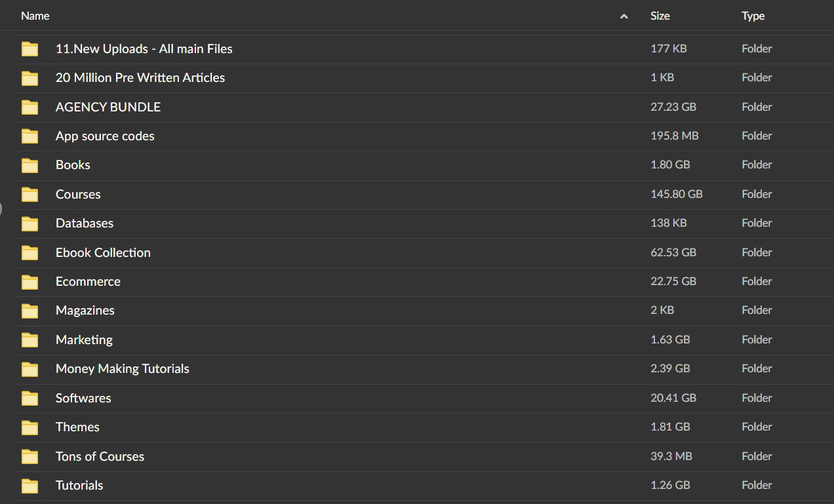The height and width of the screenshot is (504, 834).
Task: Open the Marketing folder name
Action: [84, 339]
